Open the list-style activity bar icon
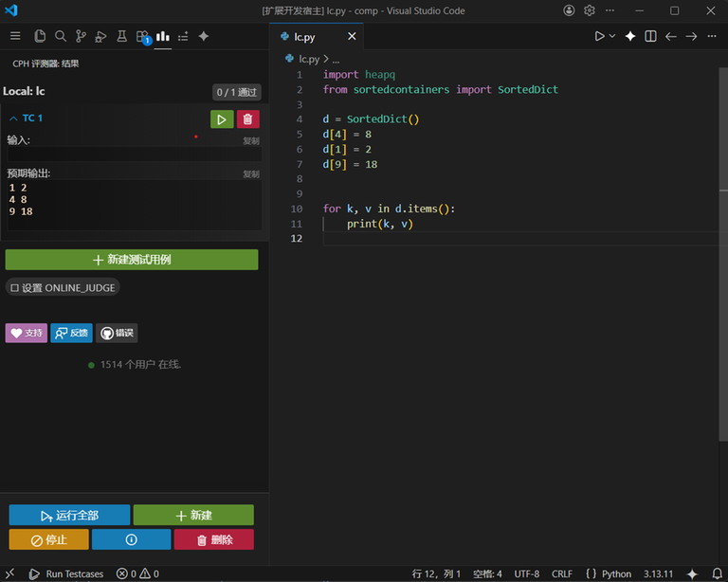728x582 pixels. click(183, 36)
